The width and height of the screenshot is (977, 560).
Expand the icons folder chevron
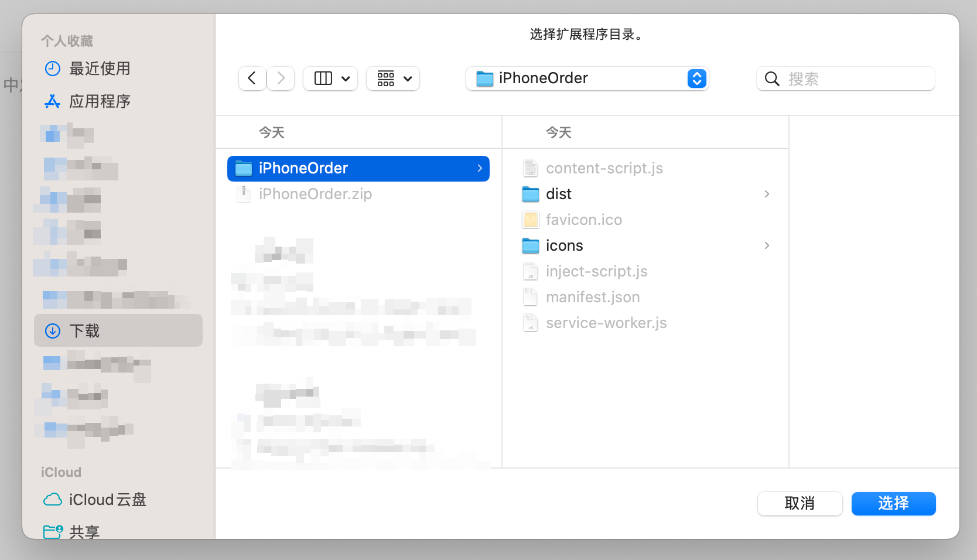coord(767,246)
